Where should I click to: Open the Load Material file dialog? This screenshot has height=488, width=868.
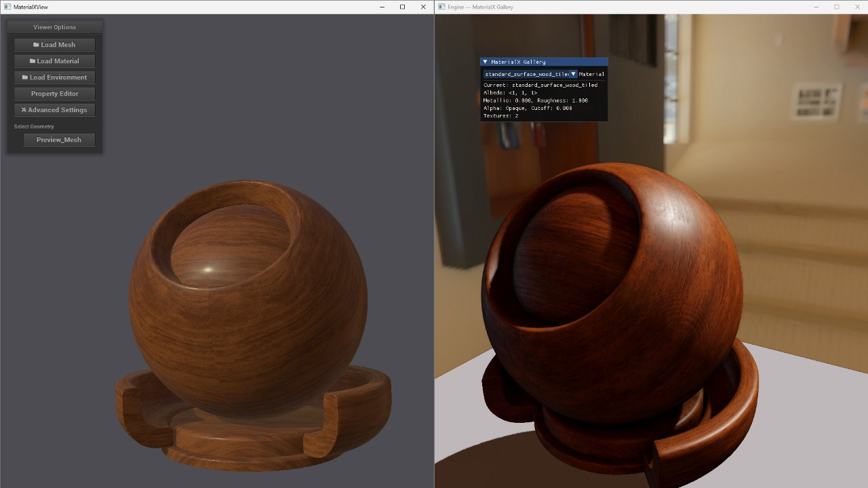(54, 61)
